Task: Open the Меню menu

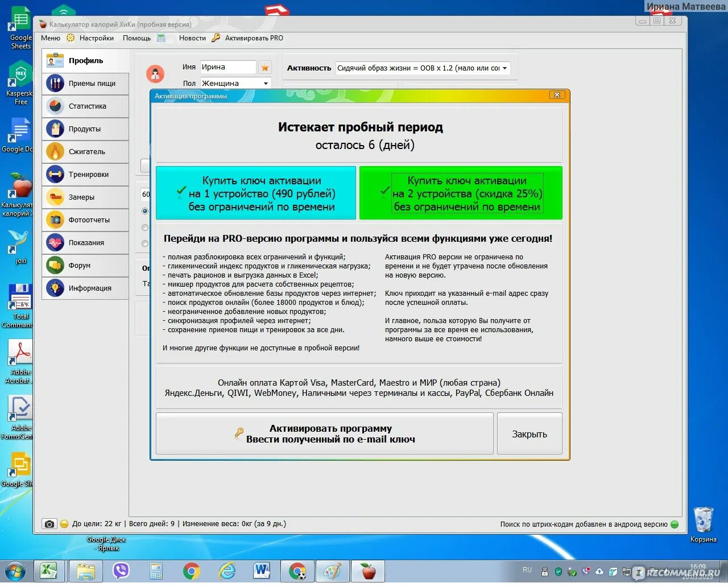Action: click(x=51, y=38)
